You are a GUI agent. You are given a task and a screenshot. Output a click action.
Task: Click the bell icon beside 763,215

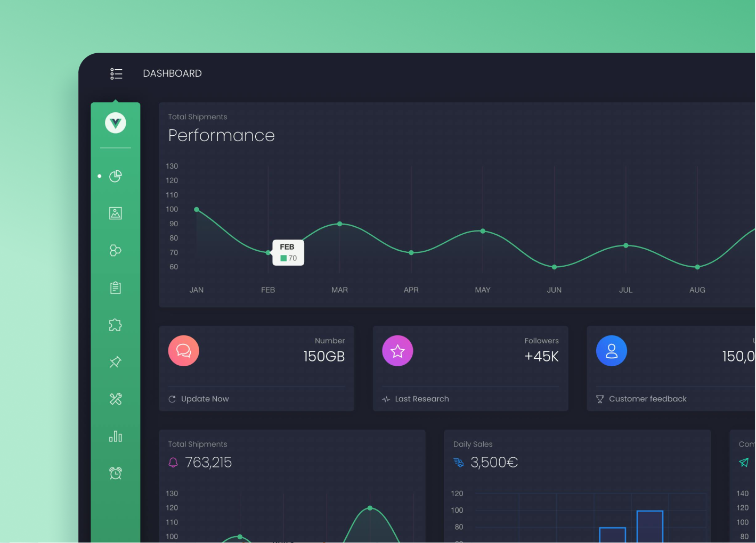(x=173, y=463)
